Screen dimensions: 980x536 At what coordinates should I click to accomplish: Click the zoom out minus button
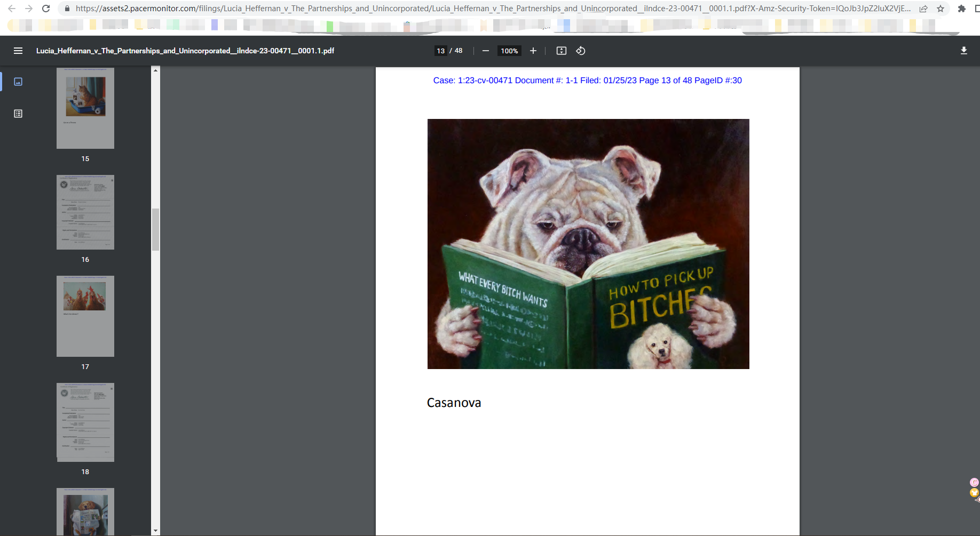click(485, 51)
